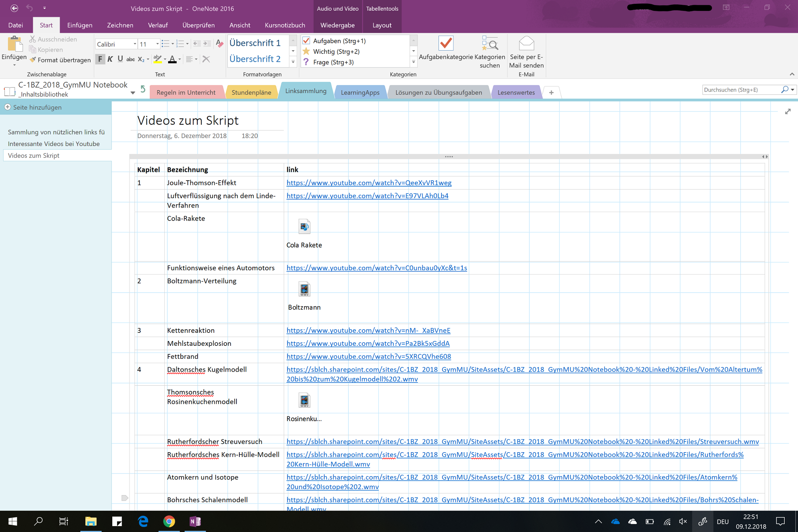Open the embedded Boltzmann WMV file icon

pos(304,289)
